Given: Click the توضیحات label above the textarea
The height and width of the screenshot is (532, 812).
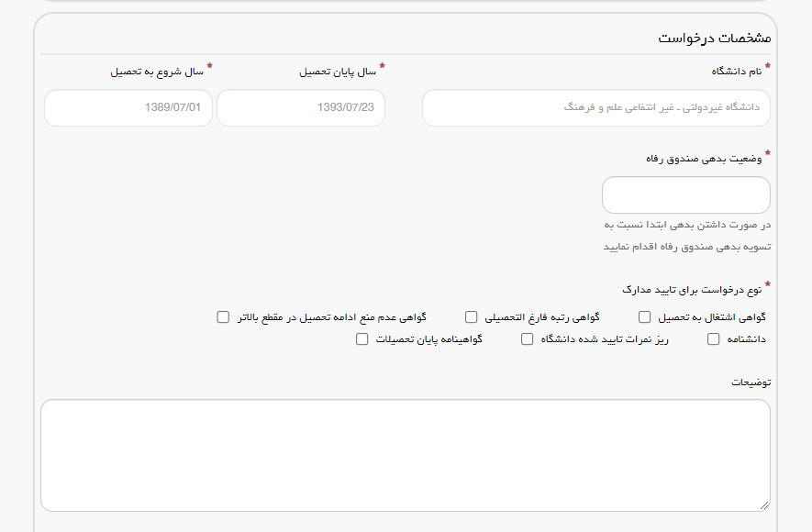Looking at the screenshot, I should (751, 382).
